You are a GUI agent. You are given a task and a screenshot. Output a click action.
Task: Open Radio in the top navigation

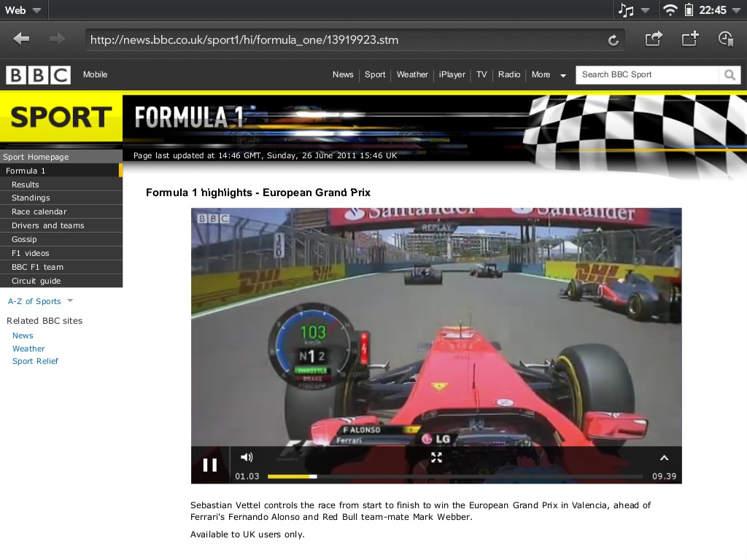(x=509, y=75)
